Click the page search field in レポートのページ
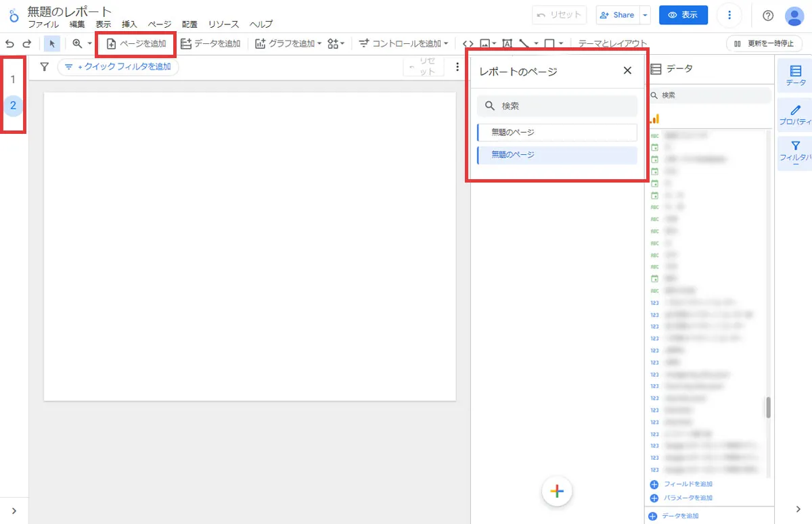812x524 pixels. click(x=557, y=106)
